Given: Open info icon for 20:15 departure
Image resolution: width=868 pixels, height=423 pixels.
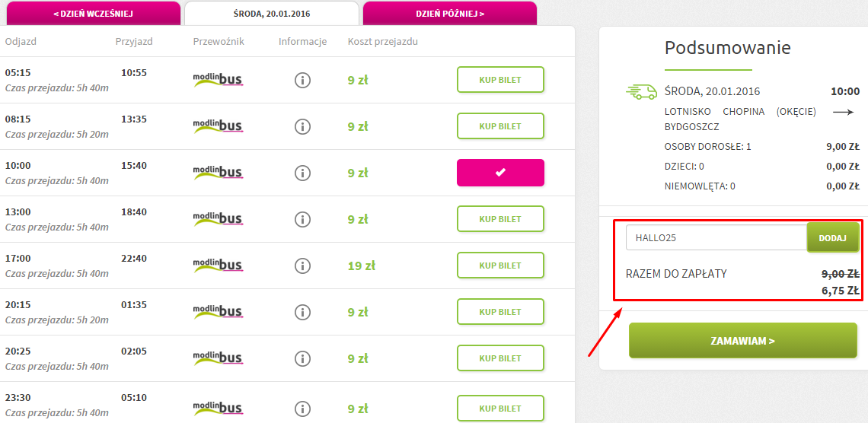Looking at the screenshot, I should pyautogui.click(x=302, y=313).
